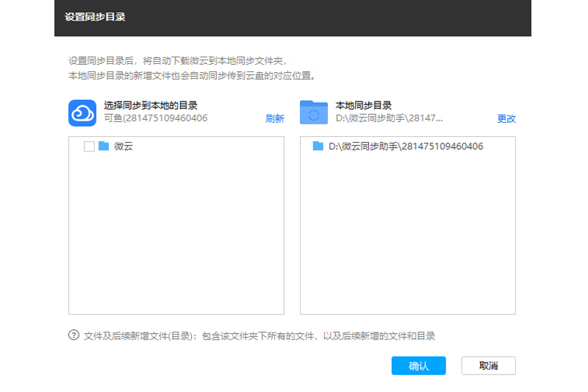
Task: Select the 微云 tree item label
Action: click(123, 146)
